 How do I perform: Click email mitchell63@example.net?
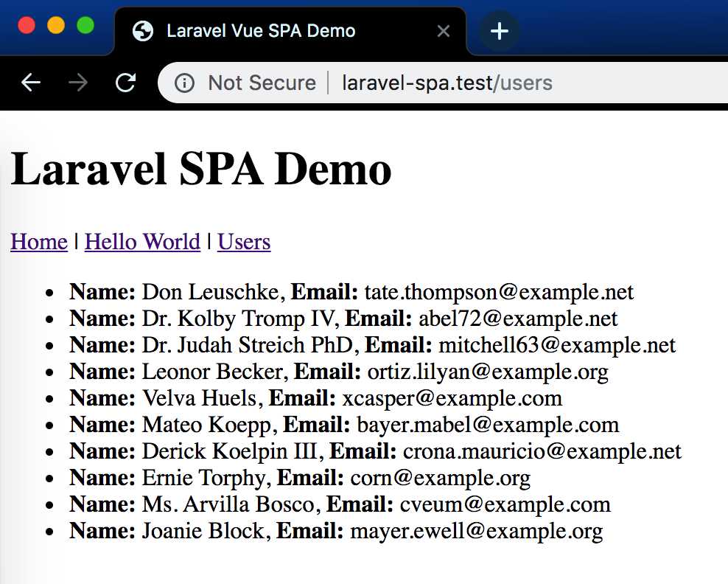click(x=557, y=345)
